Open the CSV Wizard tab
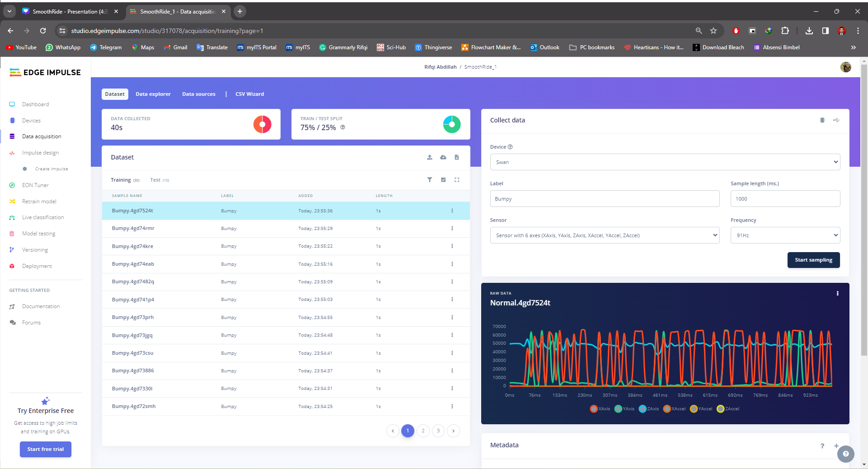 coord(249,94)
